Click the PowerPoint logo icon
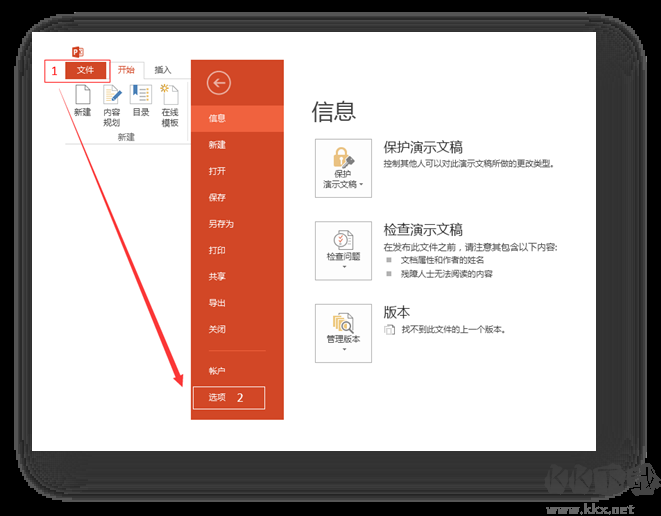The width and height of the screenshot is (661, 516). 78,52
